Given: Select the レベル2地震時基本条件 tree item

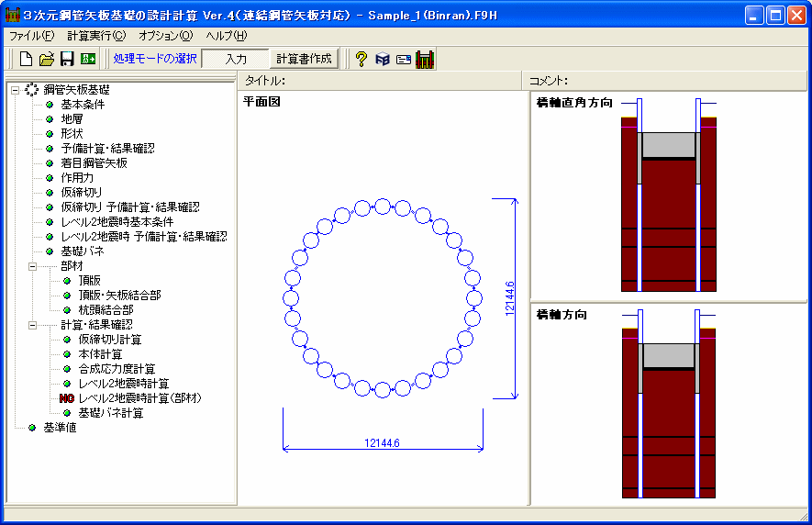Looking at the screenshot, I should click(117, 222).
